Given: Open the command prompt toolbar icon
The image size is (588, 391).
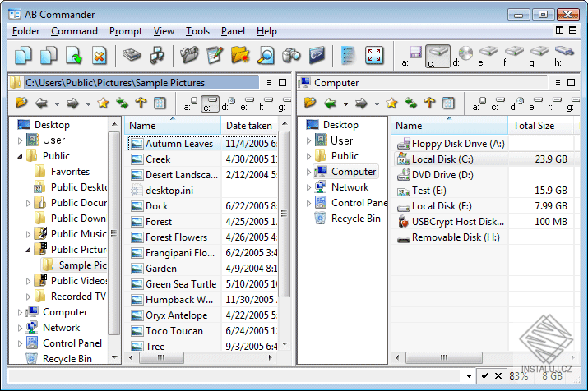Looking at the screenshot, I should [317, 55].
